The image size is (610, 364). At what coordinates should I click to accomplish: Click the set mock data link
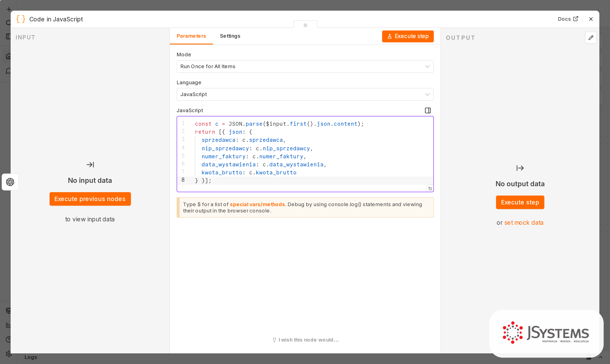tap(524, 223)
